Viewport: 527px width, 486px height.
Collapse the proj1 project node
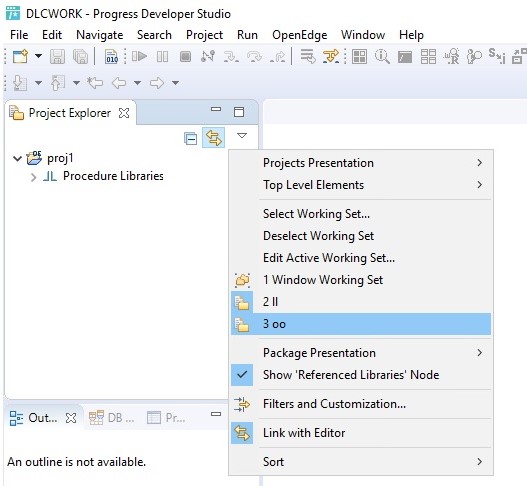[x=17, y=158]
